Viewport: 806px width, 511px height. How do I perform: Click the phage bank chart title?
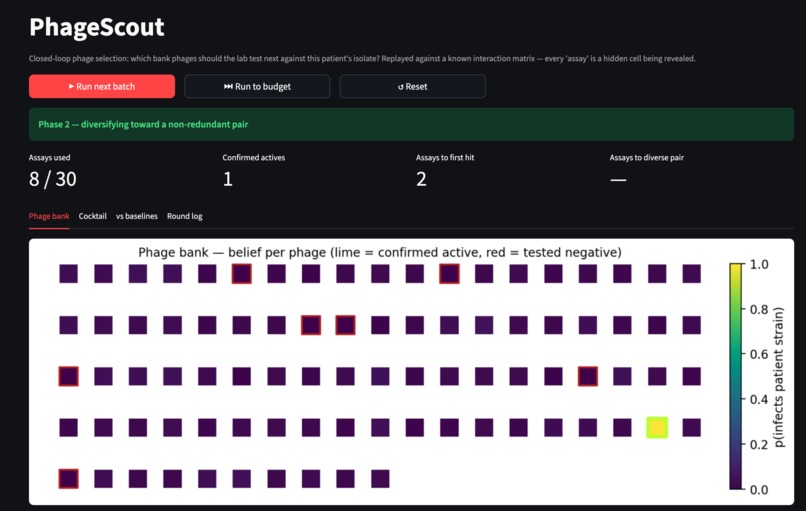tap(380, 252)
